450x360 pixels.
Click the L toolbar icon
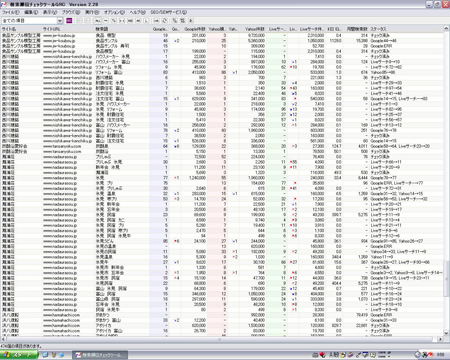coord(146,21)
